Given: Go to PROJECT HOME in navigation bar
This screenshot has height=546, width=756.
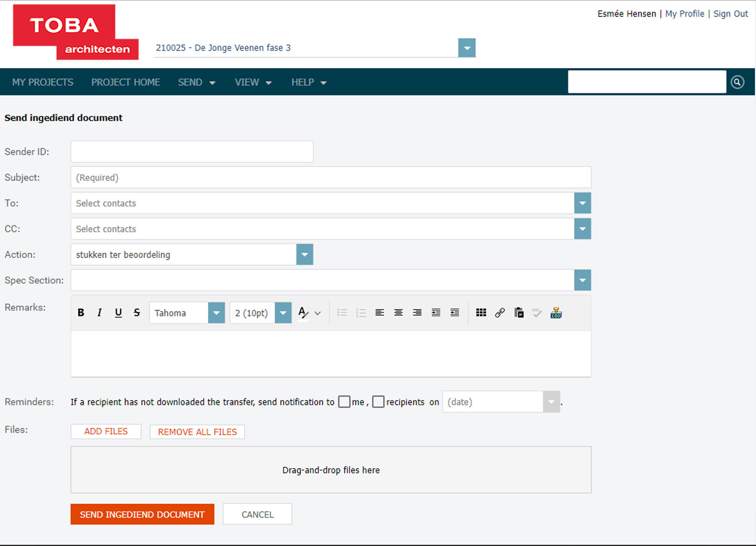Looking at the screenshot, I should tap(126, 82).
